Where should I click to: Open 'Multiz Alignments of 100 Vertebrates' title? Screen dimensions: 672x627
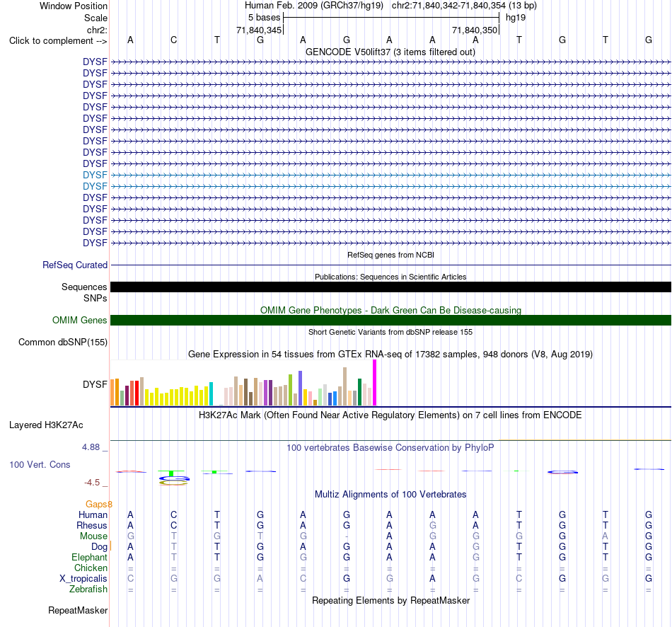(x=390, y=494)
